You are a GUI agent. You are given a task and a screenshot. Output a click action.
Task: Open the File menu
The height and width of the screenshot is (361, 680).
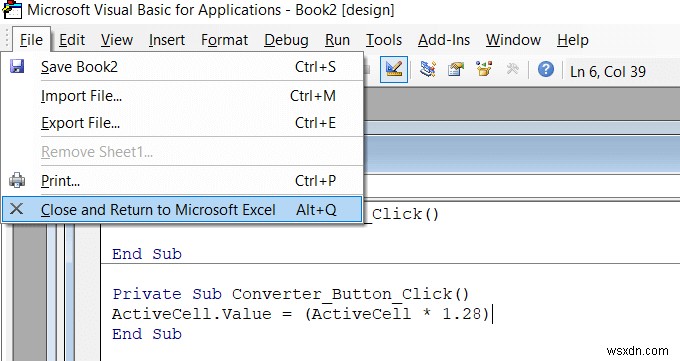tap(31, 40)
